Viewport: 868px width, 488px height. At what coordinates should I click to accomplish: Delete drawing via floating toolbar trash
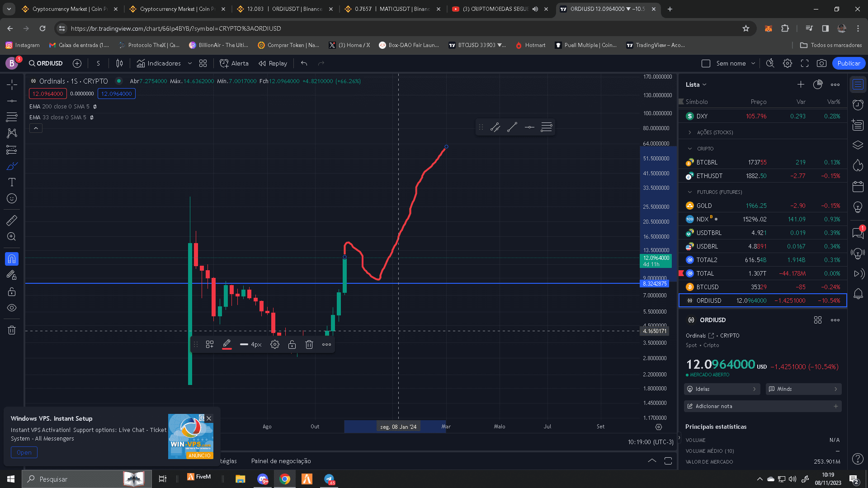pos(309,344)
